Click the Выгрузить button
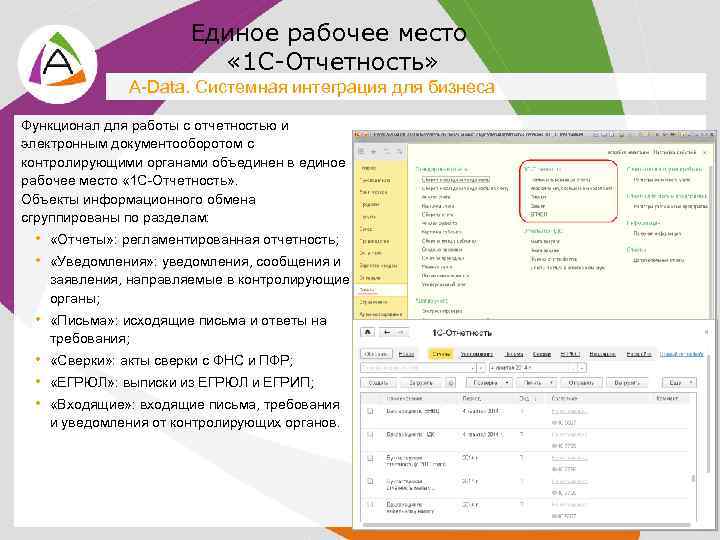 pos(627,382)
